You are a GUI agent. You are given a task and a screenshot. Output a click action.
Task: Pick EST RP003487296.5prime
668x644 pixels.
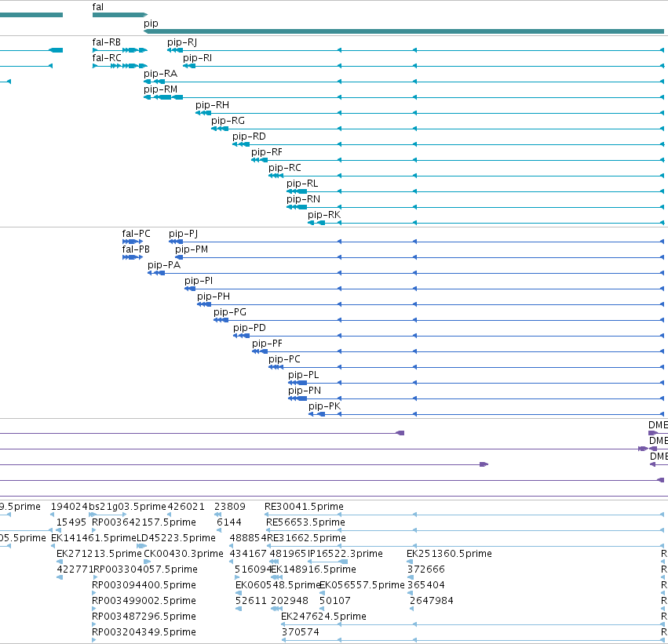144,617
